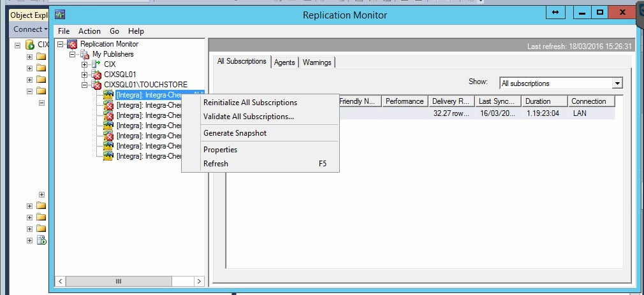Open the Action menu
This screenshot has width=644, height=295.
click(x=89, y=31)
